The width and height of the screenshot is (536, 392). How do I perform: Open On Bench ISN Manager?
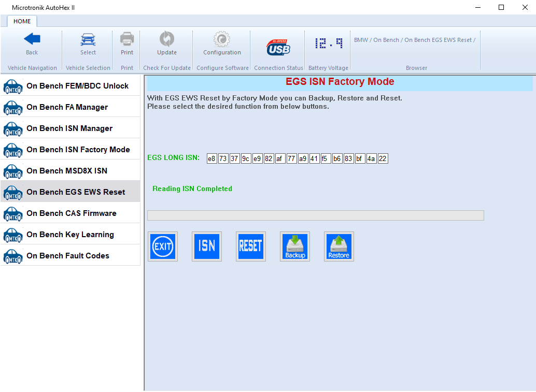point(70,128)
